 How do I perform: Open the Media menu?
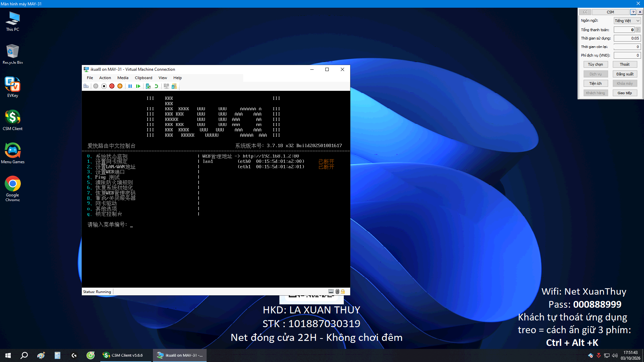point(123,78)
